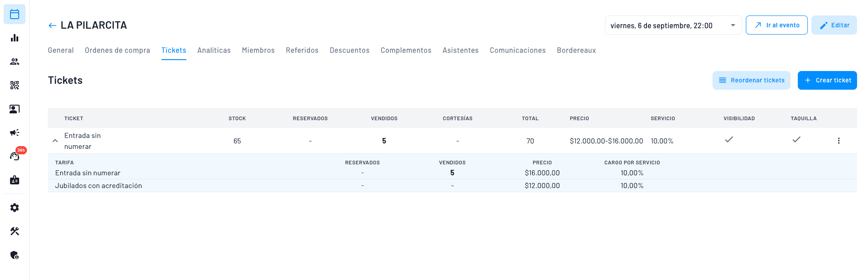Click the TAQUILLA column header
The width and height of the screenshot is (868, 280).
click(x=804, y=118)
